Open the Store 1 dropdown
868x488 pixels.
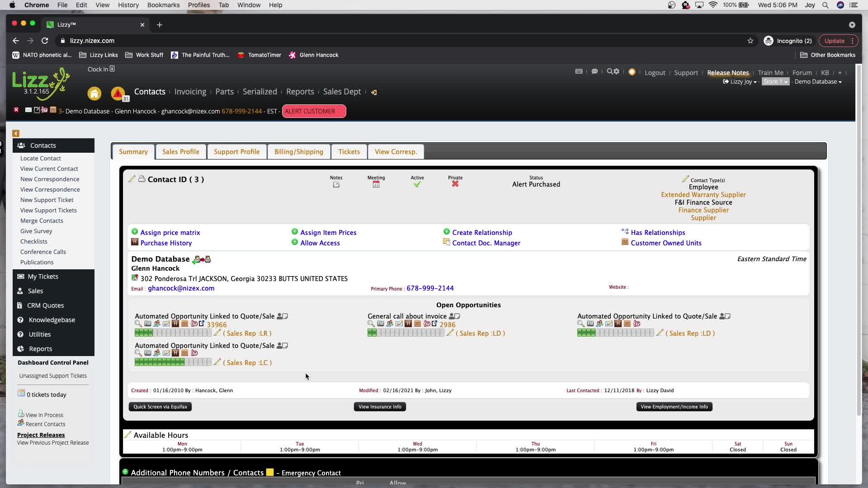tap(775, 82)
